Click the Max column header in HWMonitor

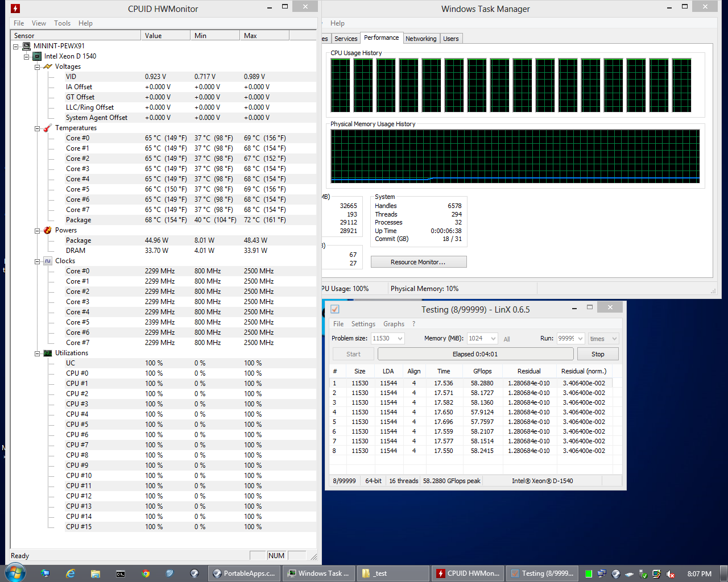(264, 35)
